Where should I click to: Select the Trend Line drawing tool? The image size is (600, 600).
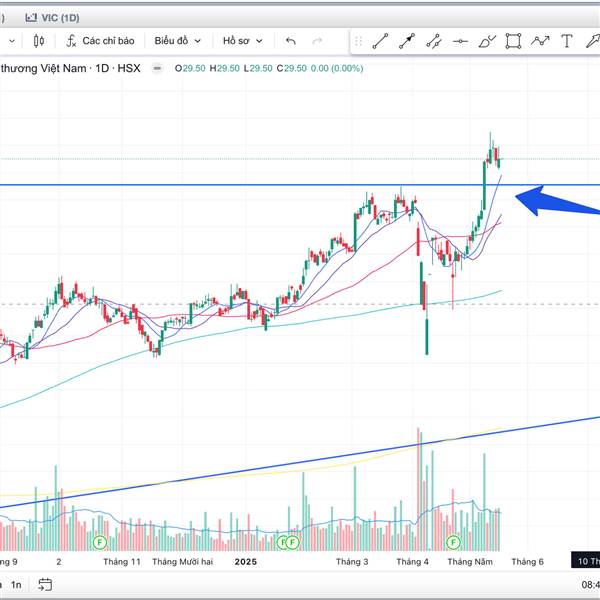click(380, 41)
